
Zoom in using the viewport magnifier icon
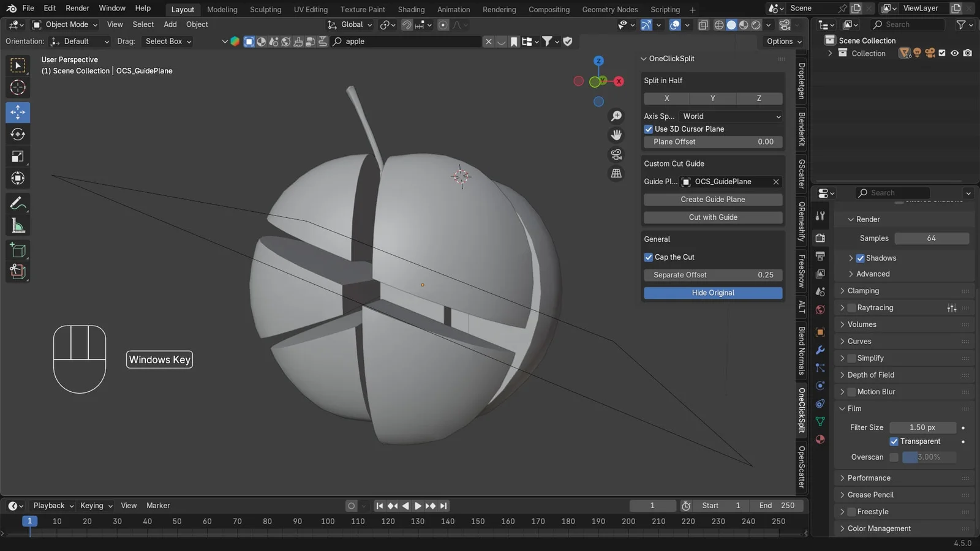coord(616,116)
